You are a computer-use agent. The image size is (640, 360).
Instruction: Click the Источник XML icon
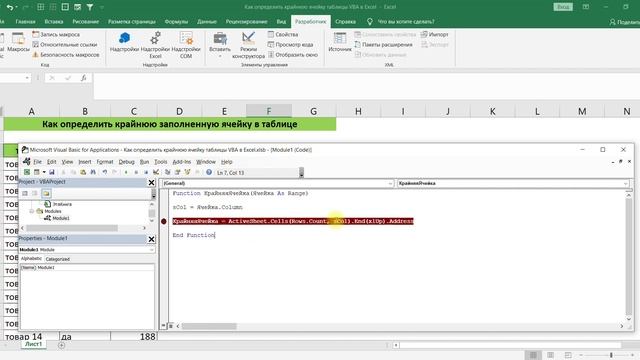pyautogui.click(x=340, y=42)
